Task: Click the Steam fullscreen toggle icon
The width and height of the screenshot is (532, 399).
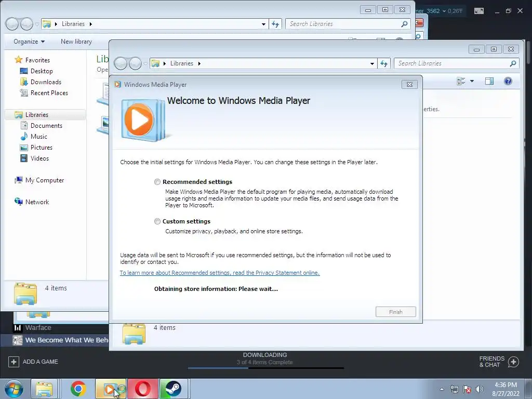Action: pos(478,11)
